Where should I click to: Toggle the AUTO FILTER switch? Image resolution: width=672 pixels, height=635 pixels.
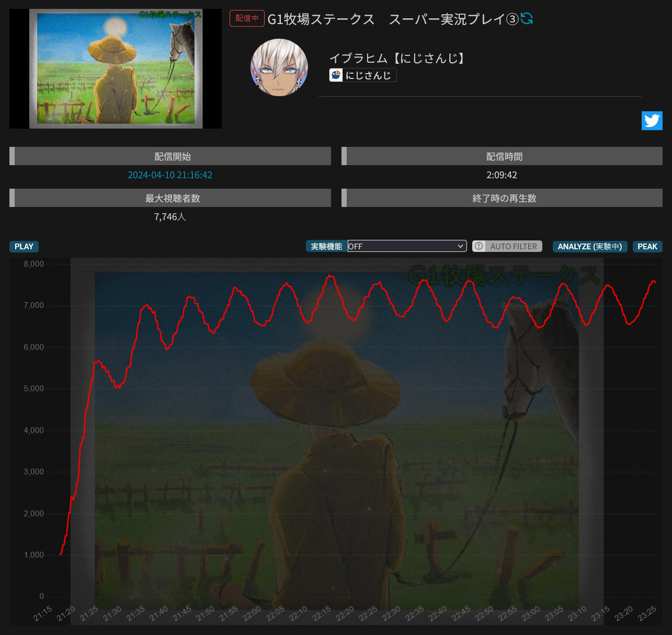click(x=507, y=246)
